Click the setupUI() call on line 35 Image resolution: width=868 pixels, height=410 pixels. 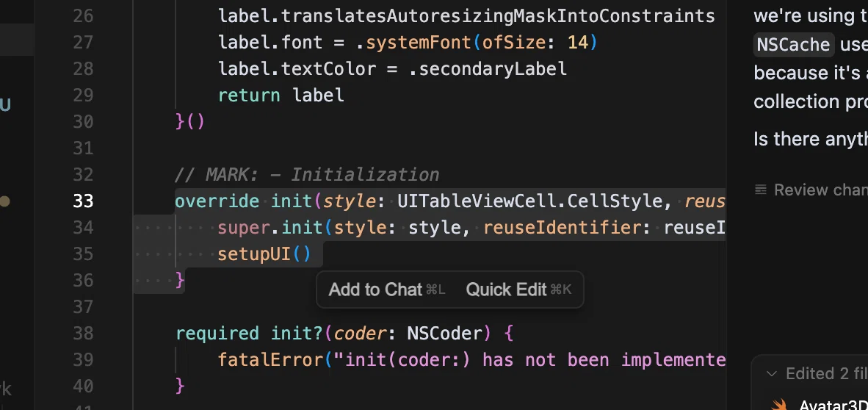(264, 253)
